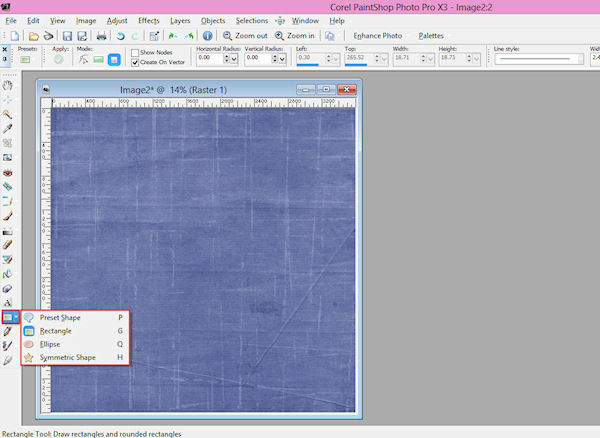Click the Rectangle shape tool button
Screen dimensions: 600x438
[x=8, y=317]
